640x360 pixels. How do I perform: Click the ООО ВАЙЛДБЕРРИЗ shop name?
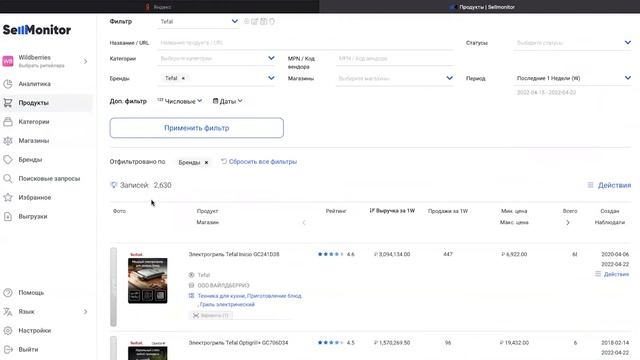click(x=223, y=285)
